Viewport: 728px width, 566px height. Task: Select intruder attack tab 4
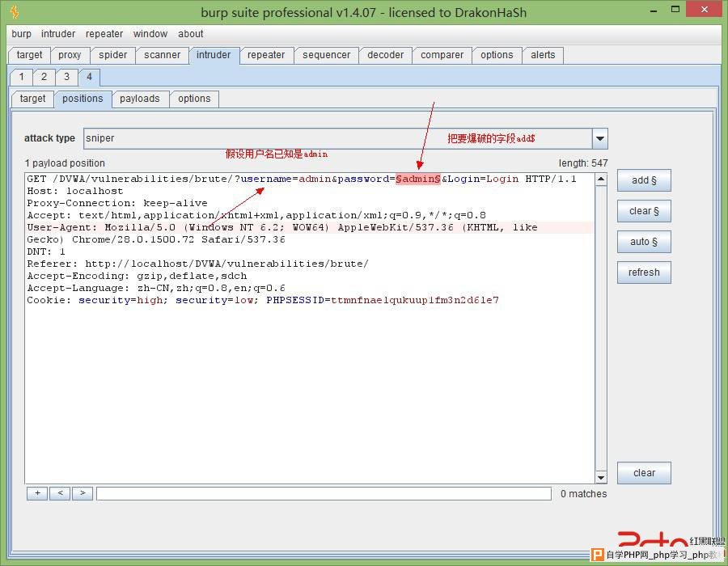pyautogui.click(x=89, y=77)
